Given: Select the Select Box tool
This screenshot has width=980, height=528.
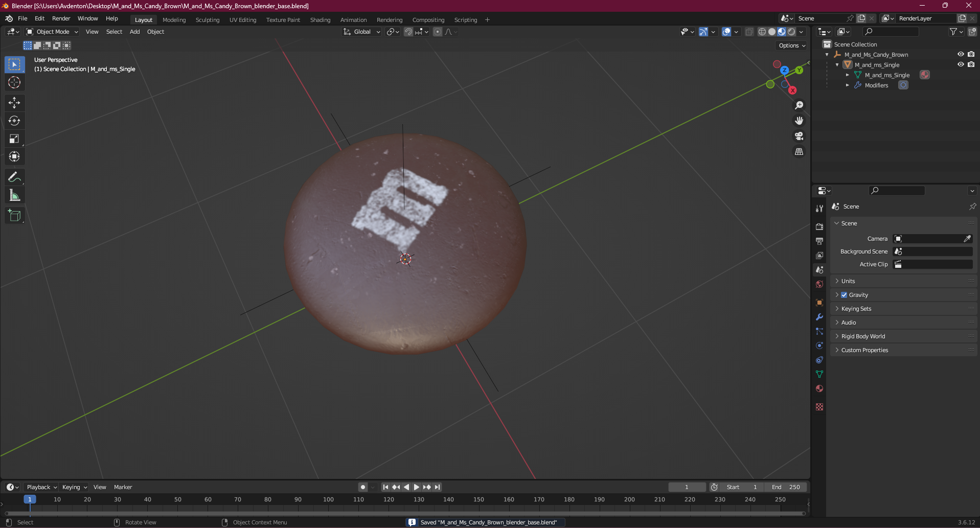Looking at the screenshot, I should [14, 64].
